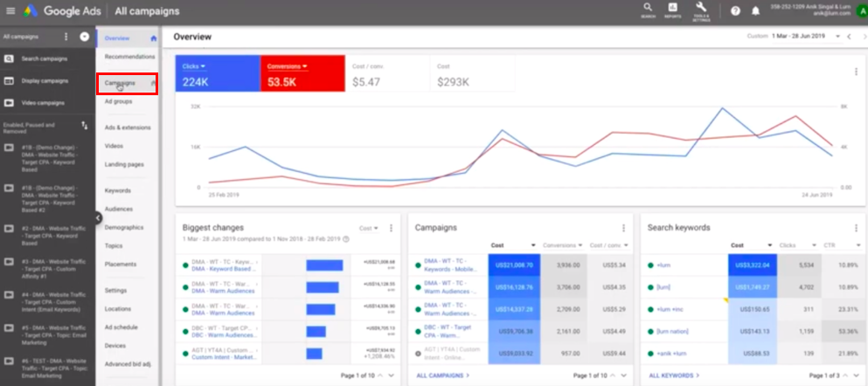Viewport: 868px width, 386px height.
Task: Open All campaigns three-dot menu
Action: [66, 37]
